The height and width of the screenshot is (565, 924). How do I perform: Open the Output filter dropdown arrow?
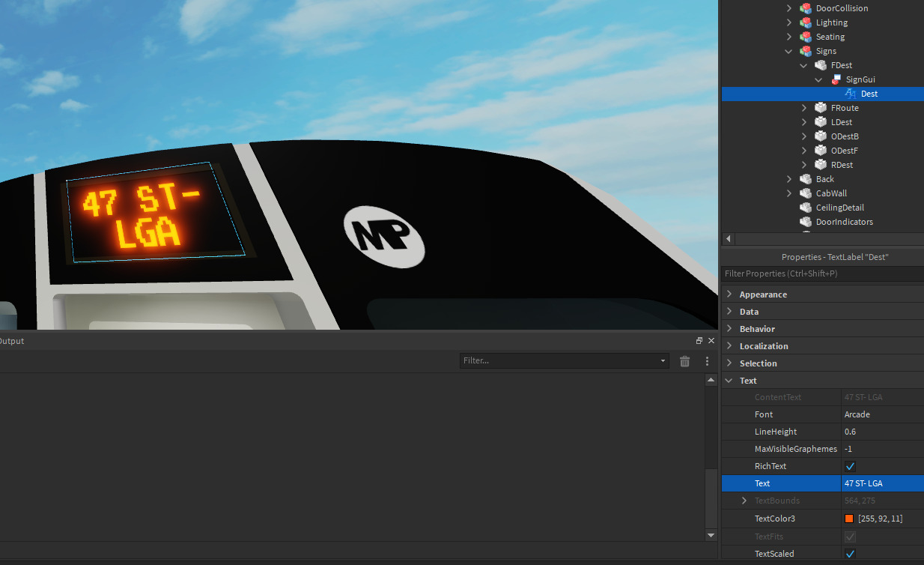click(663, 361)
